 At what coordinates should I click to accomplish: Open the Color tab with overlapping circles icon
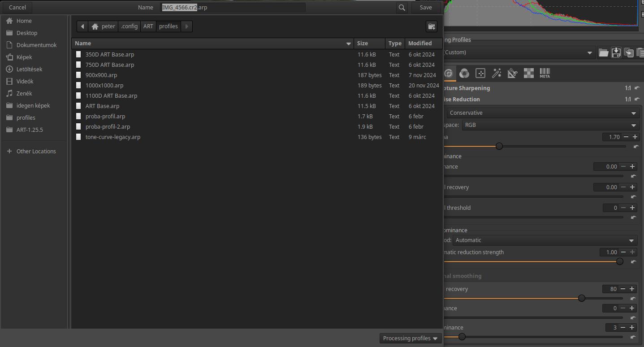click(x=464, y=73)
